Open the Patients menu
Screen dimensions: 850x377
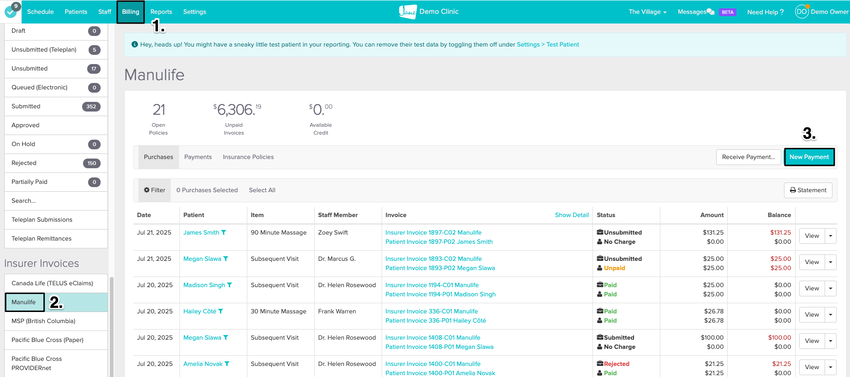(76, 11)
